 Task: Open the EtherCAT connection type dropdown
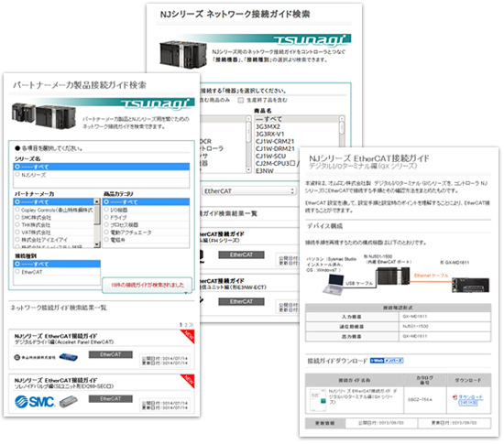point(248,191)
